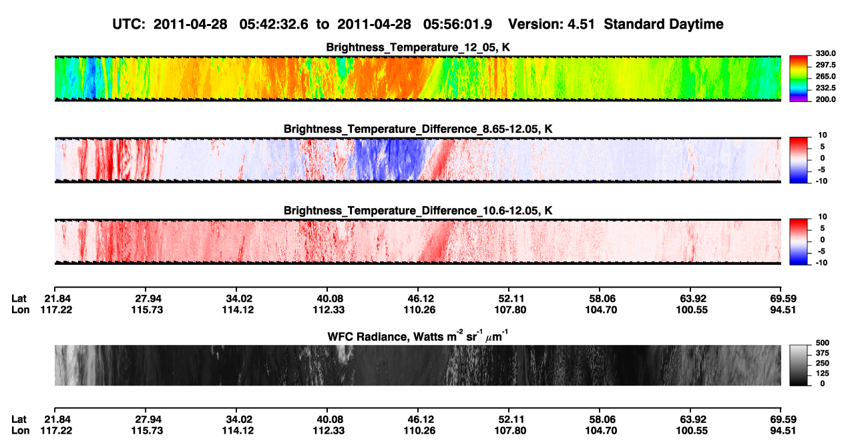Screen dimensions: 868x445
Task: Click upper axis longitude value 104.70
Action: tap(600, 310)
